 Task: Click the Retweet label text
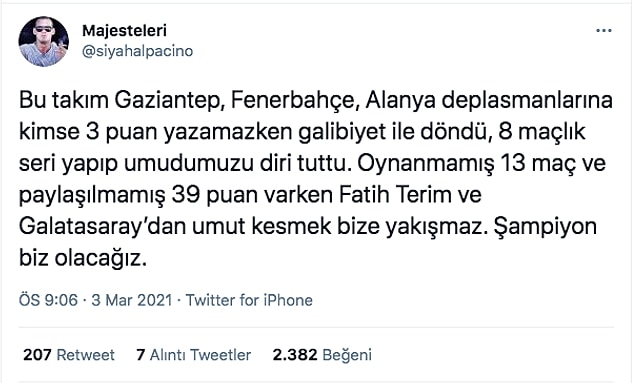tap(85, 355)
